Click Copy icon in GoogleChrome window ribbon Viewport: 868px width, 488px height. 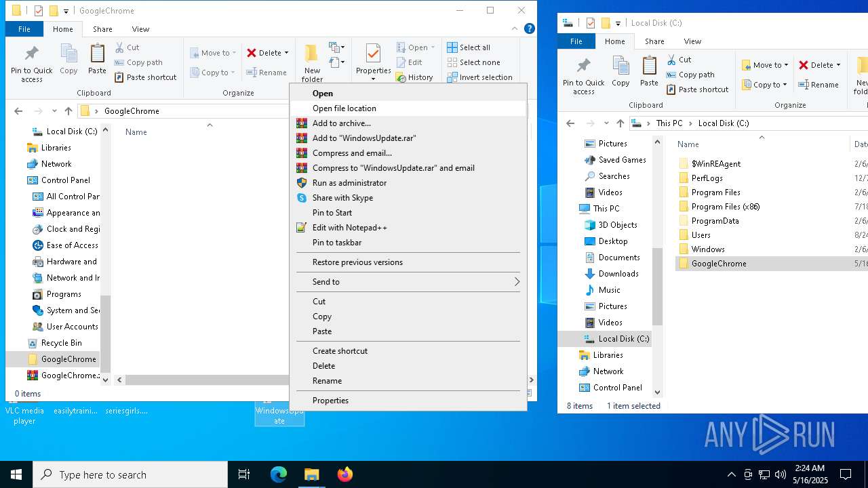pyautogui.click(x=68, y=60)
